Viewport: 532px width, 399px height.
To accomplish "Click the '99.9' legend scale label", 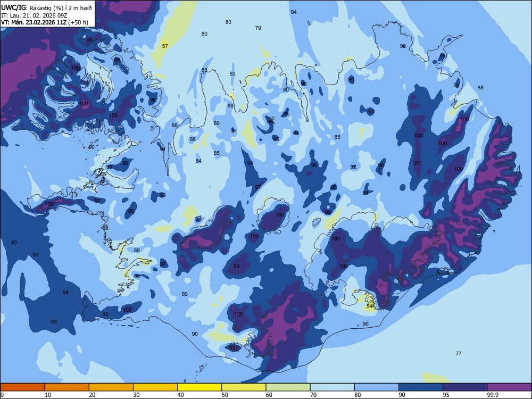I will [x=492, y=395].
